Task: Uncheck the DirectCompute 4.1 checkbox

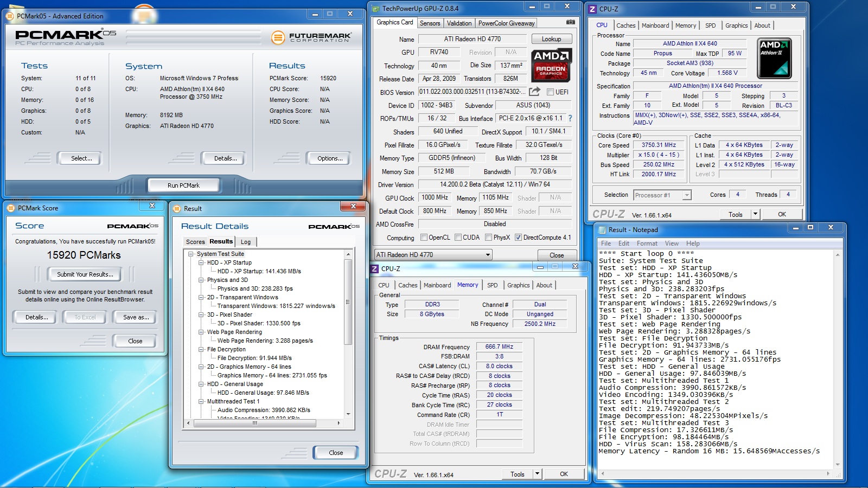Action: coord(518,237)
